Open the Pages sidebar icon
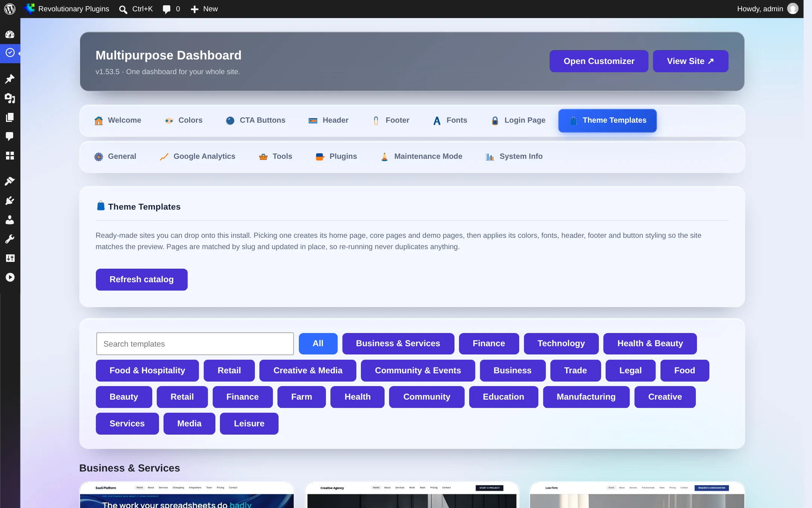Viewport: 812px width, 508px height. (x=10, y=117)
